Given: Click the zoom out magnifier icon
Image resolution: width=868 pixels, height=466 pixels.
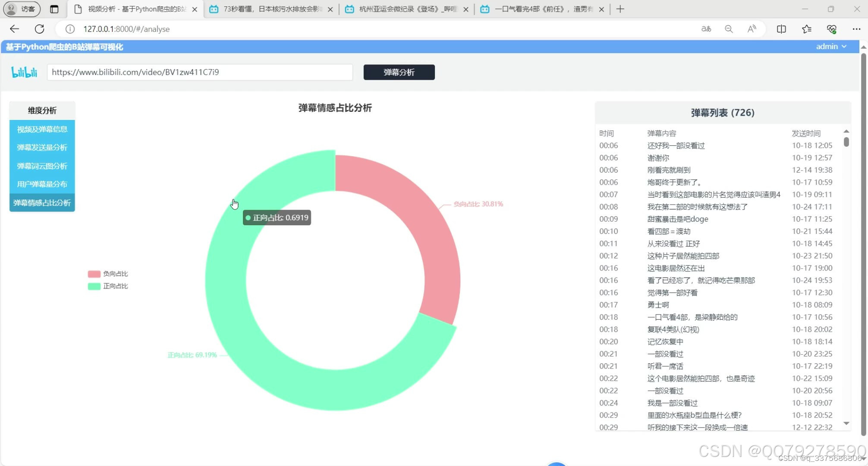Looking at the screenshot, I should (729, 29).
